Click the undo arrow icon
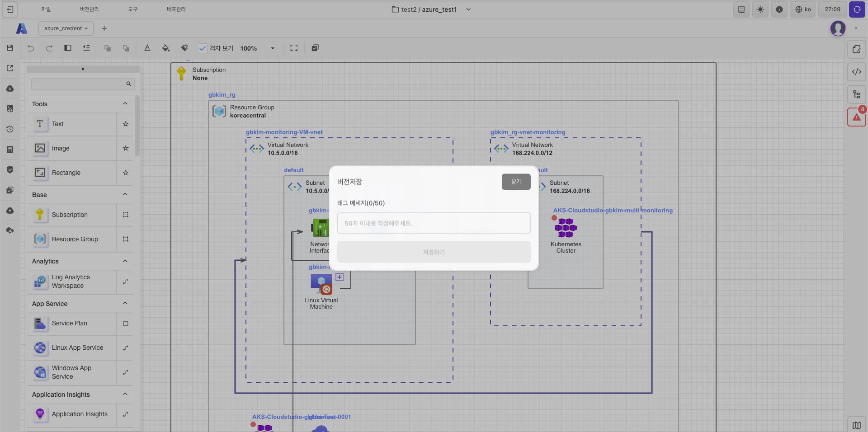The height and width of the screenshot is (432, 868). [x=31, y=48]
